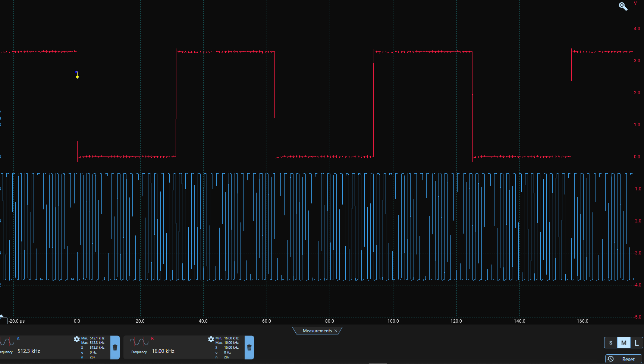Click channel A's Min. 512.1 kHz statistic

(92, 338)
